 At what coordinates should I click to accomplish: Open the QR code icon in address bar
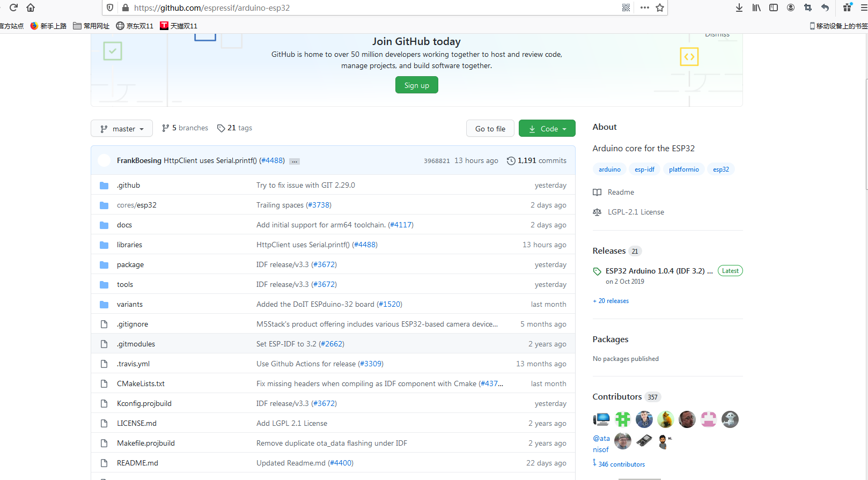click(626, 8)
